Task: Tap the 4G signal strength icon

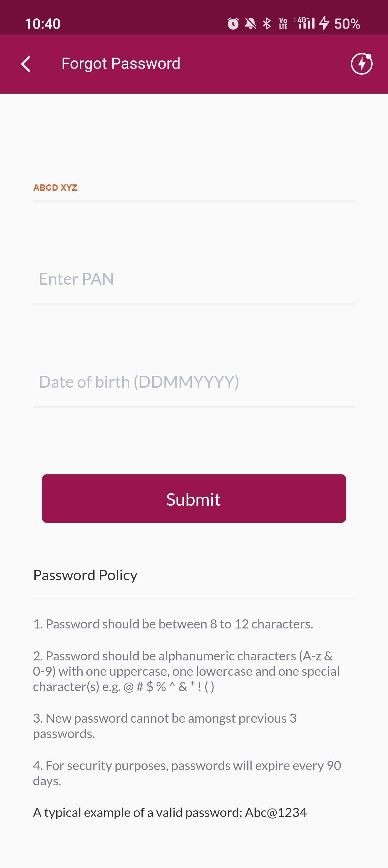Action: click(305, 23)
